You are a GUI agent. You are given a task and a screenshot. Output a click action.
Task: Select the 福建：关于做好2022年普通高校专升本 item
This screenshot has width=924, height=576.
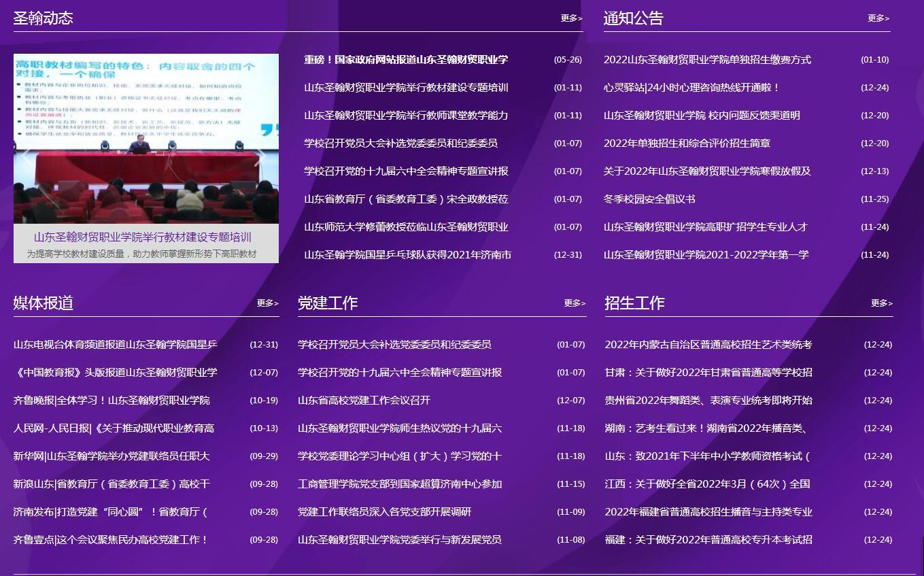click(x=708, y=540)
